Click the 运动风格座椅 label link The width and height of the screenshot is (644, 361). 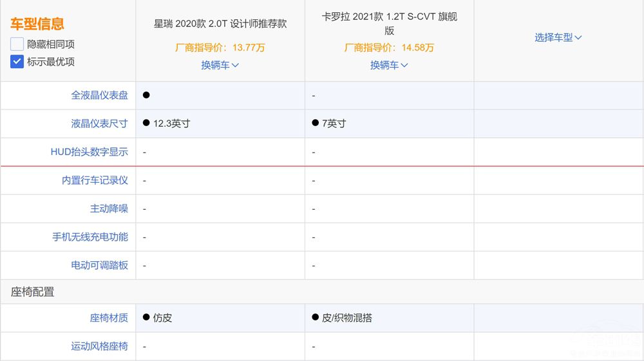[x=99, y=346]
